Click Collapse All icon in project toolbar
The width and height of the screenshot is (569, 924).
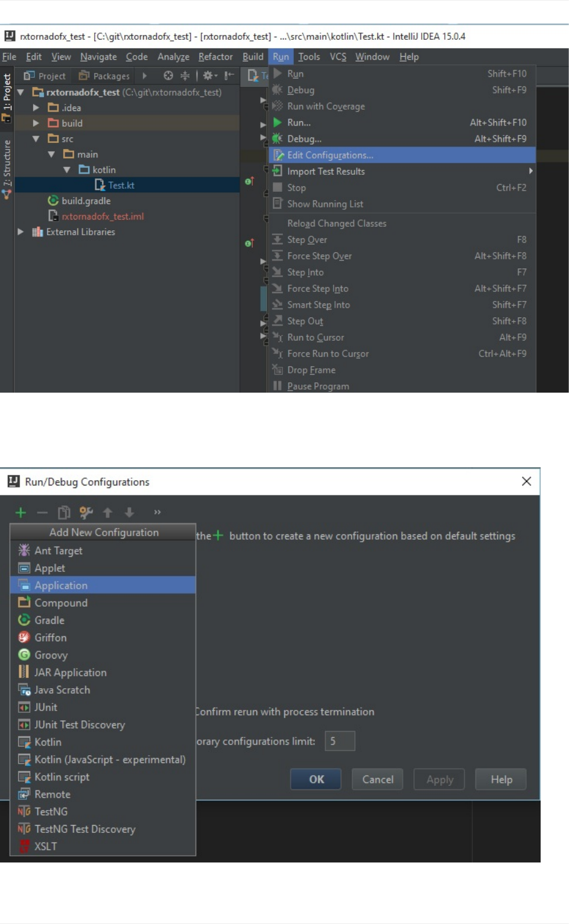pyautogui.click(x=185, y=75)
